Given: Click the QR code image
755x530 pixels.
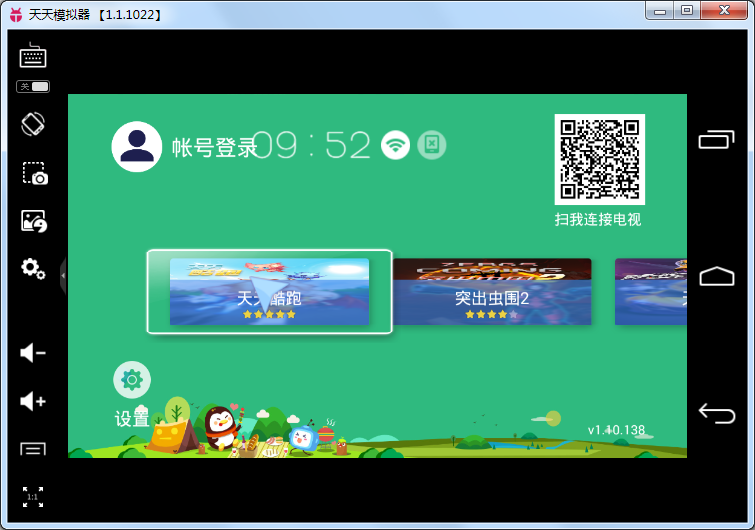Looking at the screenshot, I should coord(599,159).
